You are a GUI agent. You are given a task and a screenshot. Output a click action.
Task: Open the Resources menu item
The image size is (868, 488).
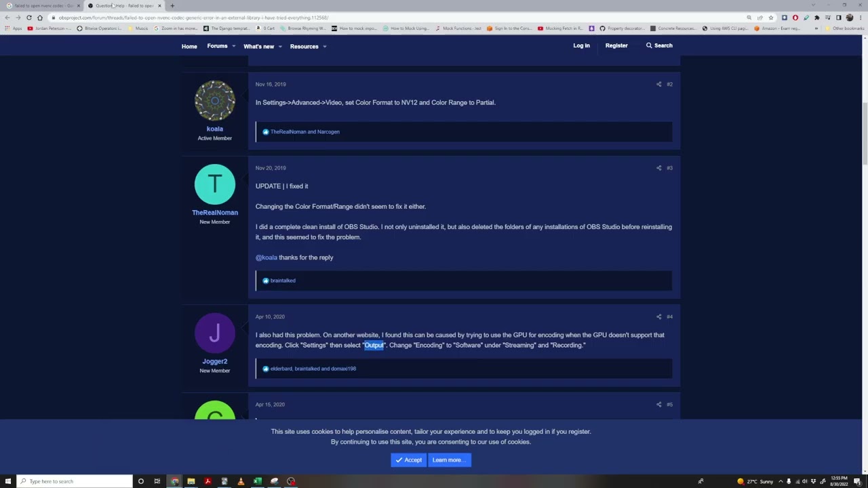click(304, 47)
